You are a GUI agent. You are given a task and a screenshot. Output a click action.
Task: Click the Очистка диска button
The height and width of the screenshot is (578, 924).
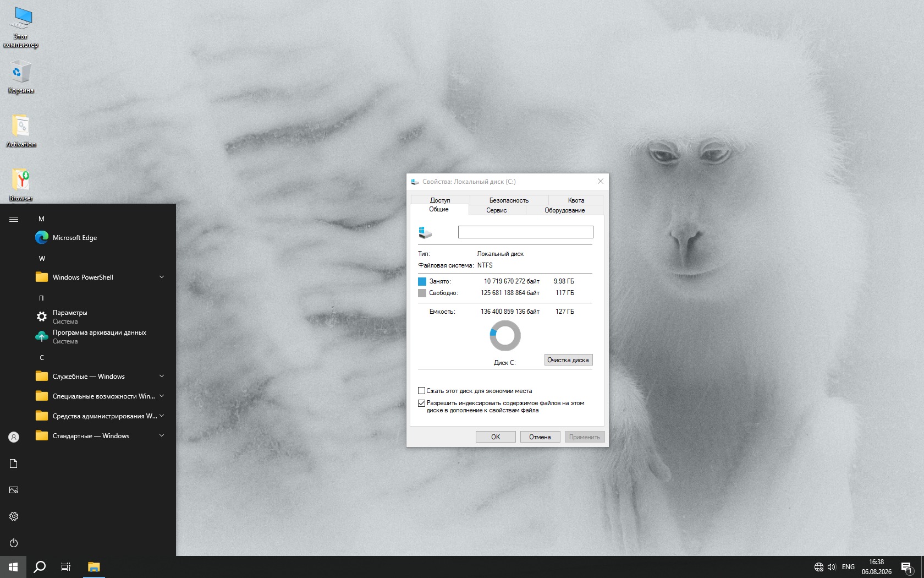[x=568, y=360]
